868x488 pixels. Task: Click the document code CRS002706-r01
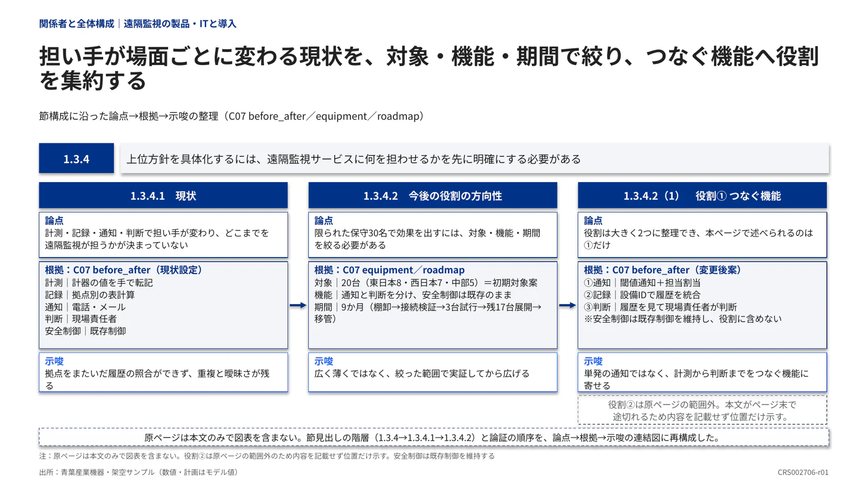tap(803, 472)
